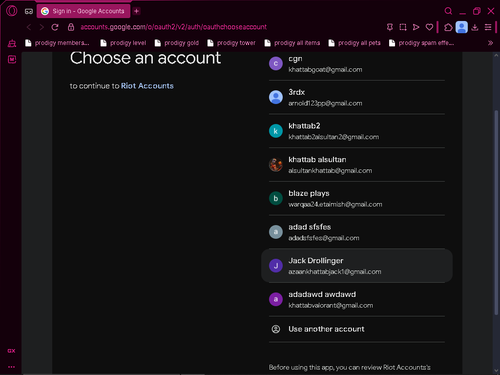Select Use another account
The image size is (500, 375).
coord(357,329)
